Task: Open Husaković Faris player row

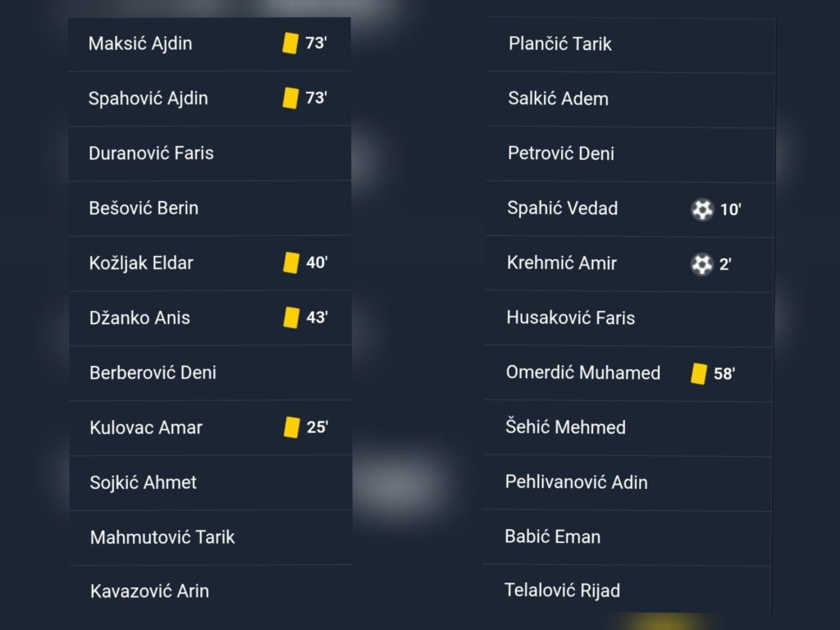Action: click(x=571, y=317)
